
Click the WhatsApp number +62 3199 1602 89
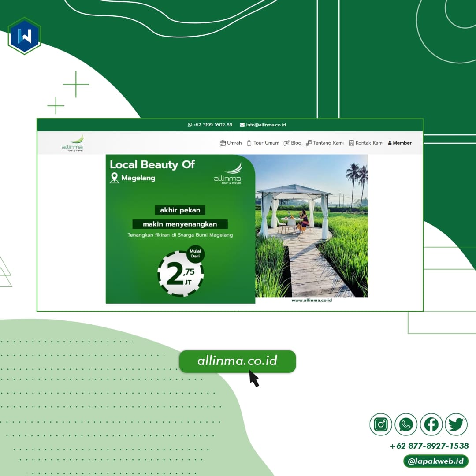click(x=210, y=125)
